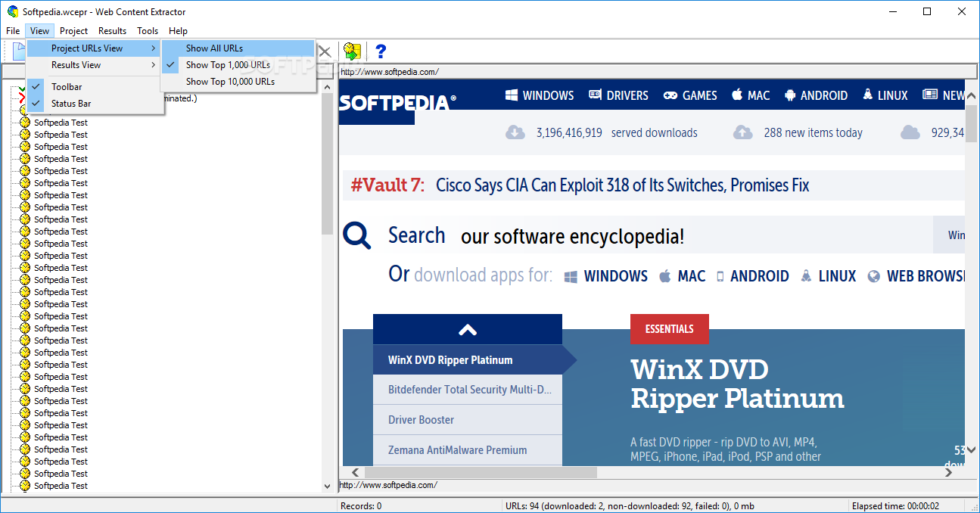Select the checked Show Top 1,000 URLs option
980x513 pixels.
(238, 65)
